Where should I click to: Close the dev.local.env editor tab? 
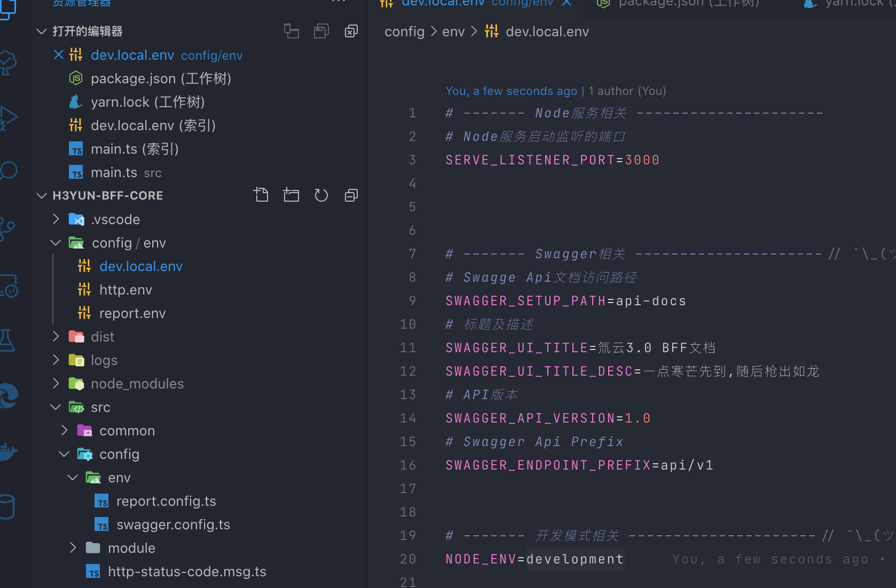[x=567, y=3]
